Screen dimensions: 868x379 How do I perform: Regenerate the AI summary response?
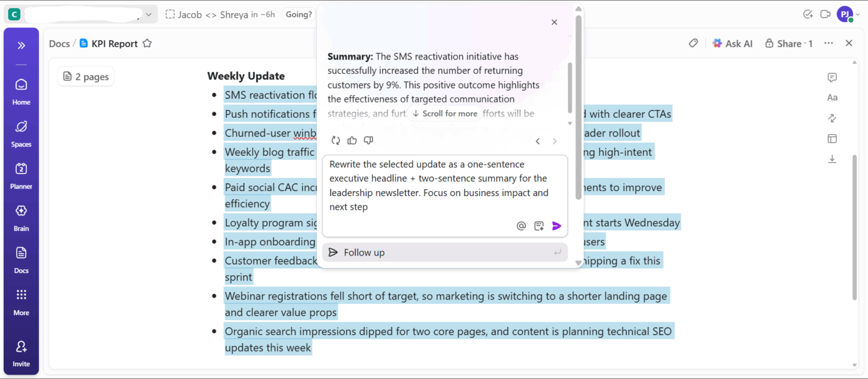(x=335, y=140)
